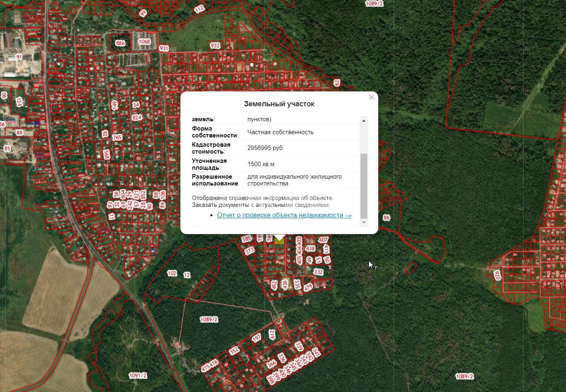Click the popup scrollbar up arrow
Image resolution: width=566 pixels, height=392 pixels.
(x=364, y=120)
